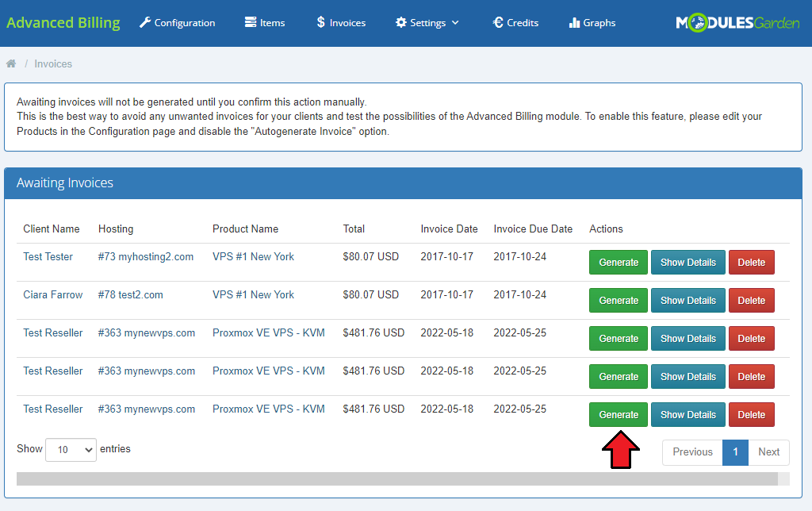The width and height of the screenshot is (812, 511).
Task: Open the VPS #1 New York product in the Test Tester row
Action: coord(253,256)
